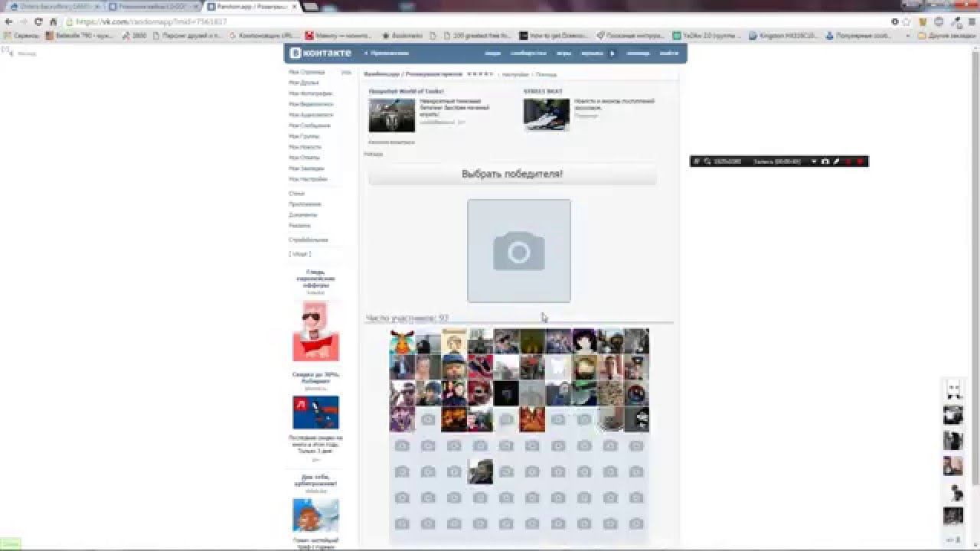The image size is (980, 551).
Task: Bookmark this page with star icon
Action: coord(906,21)
